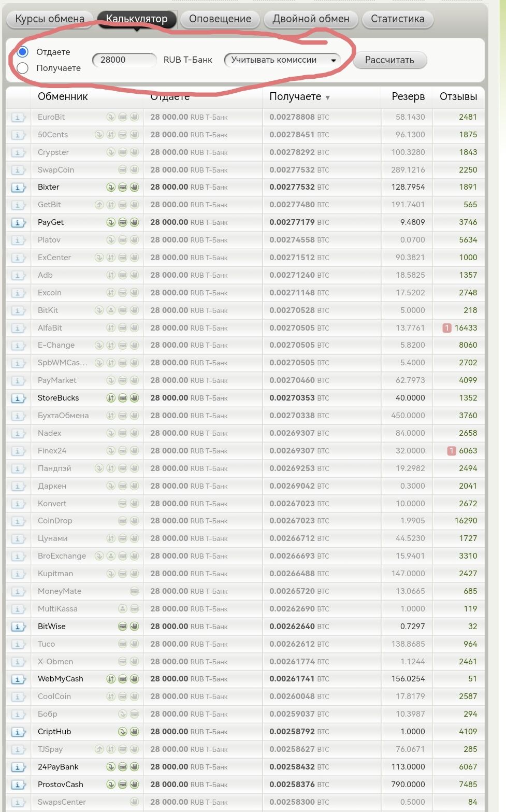506x812 pixels.
Task: Click up-down arrows icon in WebMyCash row
Action: [x=111, y=679]
